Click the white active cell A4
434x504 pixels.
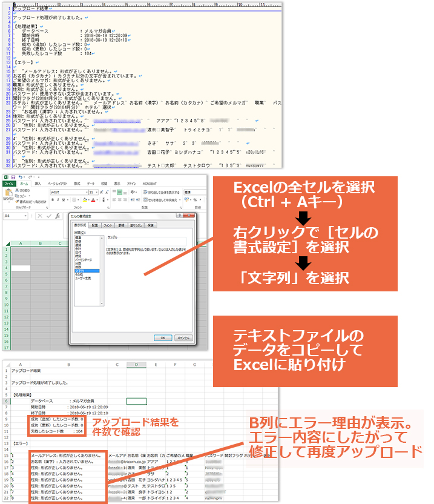(x=21, y=268)
